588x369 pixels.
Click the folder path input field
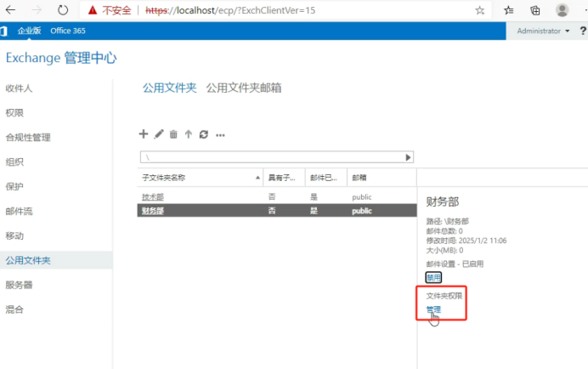pyautogui.click(x=273, y=157)
